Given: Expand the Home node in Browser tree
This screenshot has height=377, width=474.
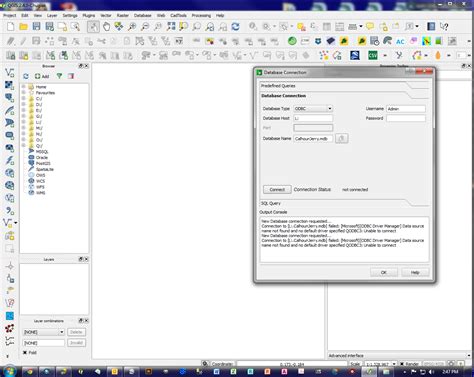Looking at the screenshot, I should coord(24,87).
